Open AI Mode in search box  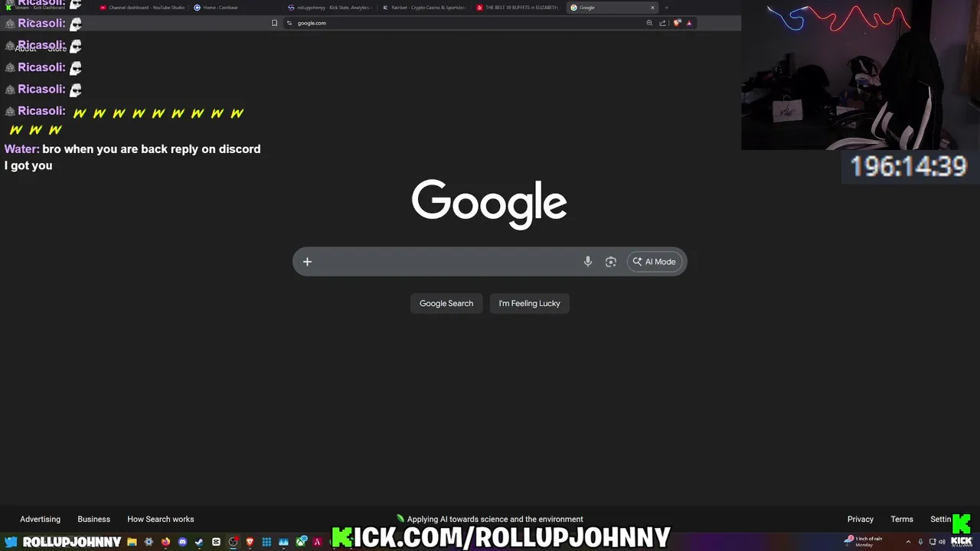(655, 262)
